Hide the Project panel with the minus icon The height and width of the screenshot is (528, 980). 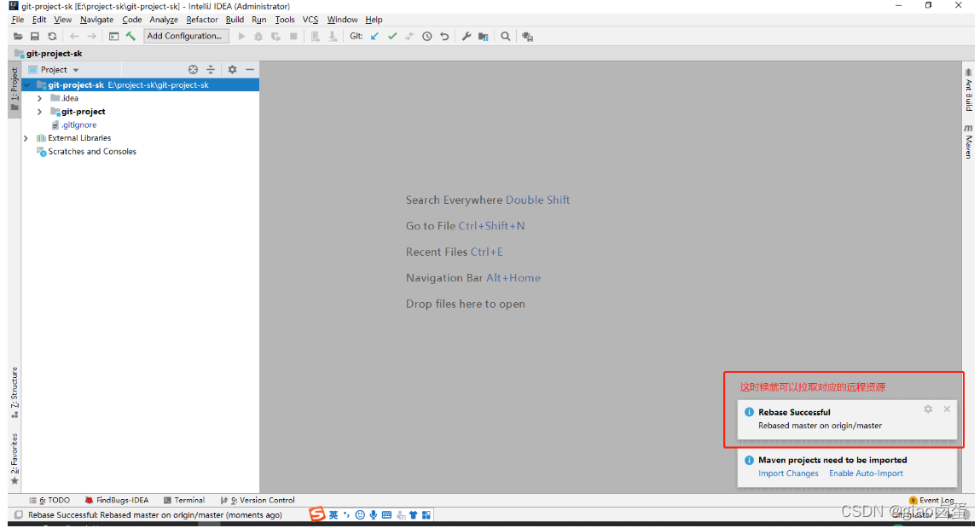tap(250, 69)
